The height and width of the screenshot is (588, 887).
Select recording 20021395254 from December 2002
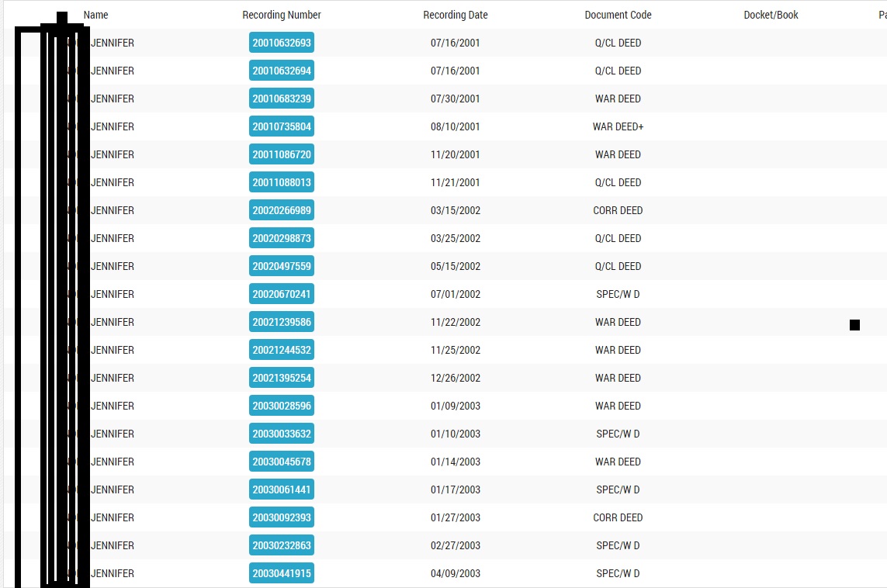point(281,379)
